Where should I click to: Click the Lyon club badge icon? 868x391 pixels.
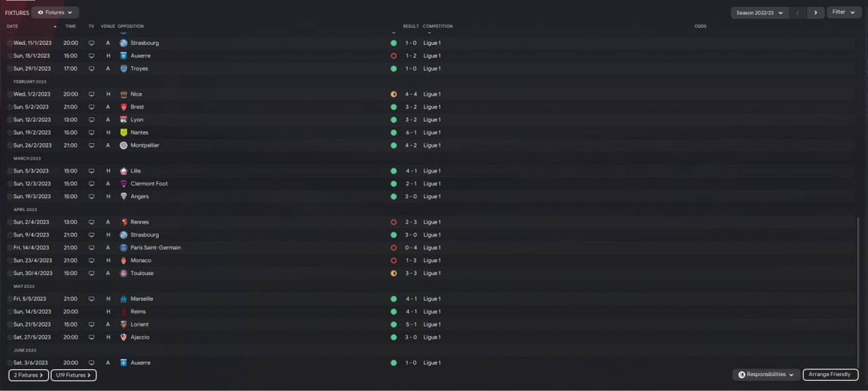123,119
